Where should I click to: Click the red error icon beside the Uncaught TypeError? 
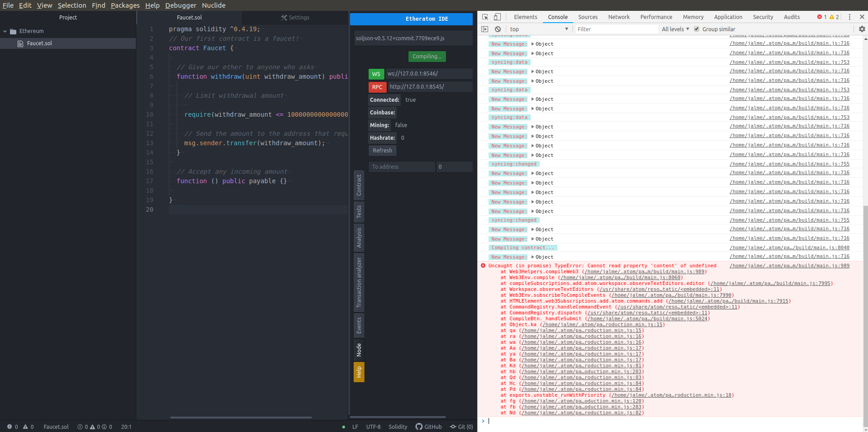click(483, 266)
